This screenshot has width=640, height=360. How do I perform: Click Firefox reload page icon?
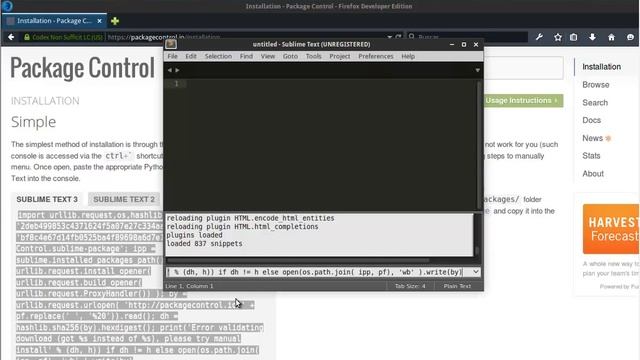398,37
